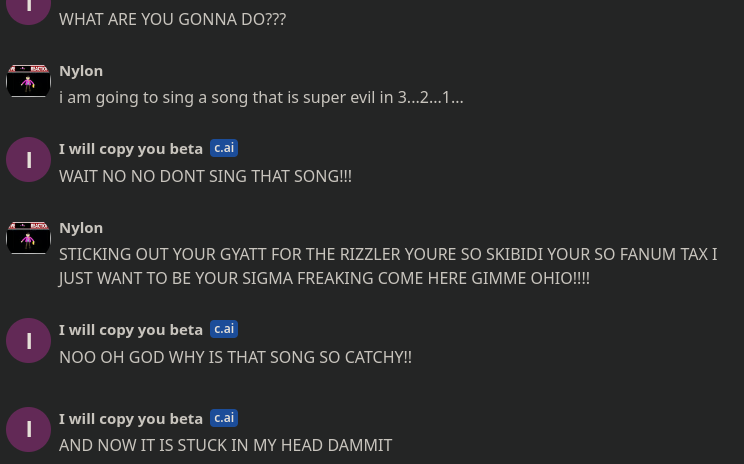Select the 'WAIT NO NO DONT SING THAT SONG!!!' message

coord(205,176)
